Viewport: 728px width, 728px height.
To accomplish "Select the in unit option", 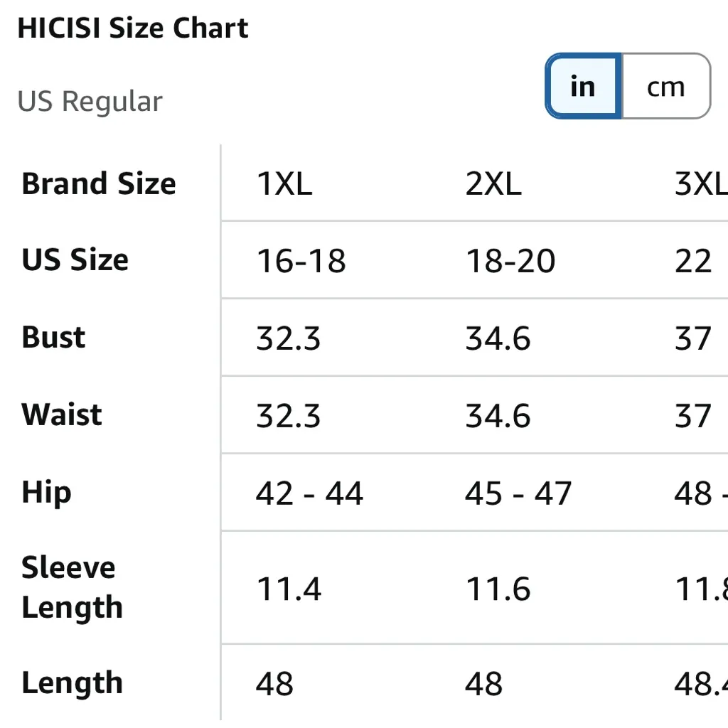I will tap(582, 85).
